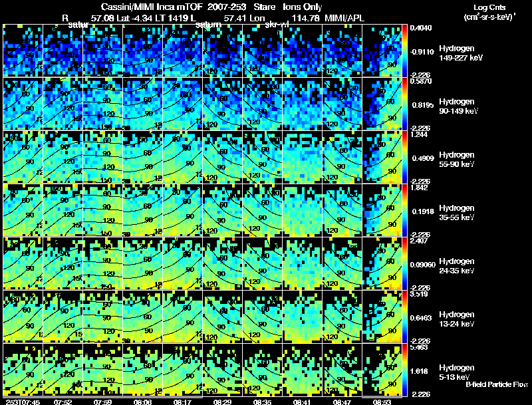Click the colorbar value '1.244'

coord(419,134)
